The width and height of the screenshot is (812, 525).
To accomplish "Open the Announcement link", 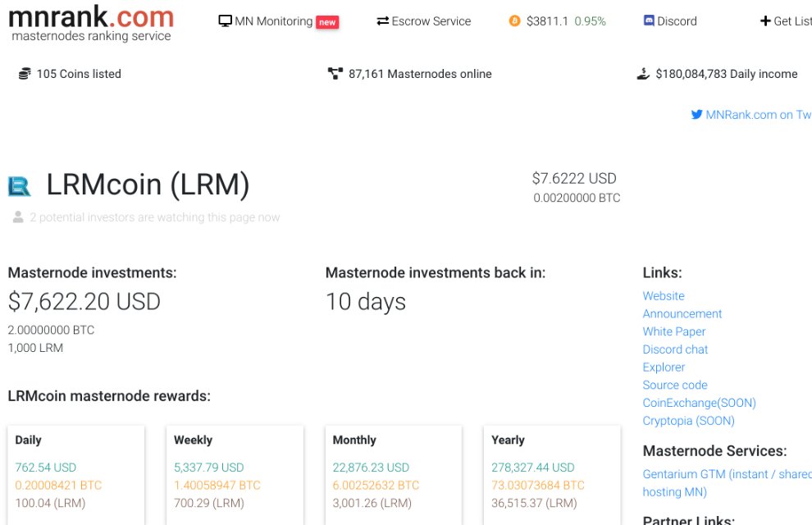I will [x=682, y=313].
